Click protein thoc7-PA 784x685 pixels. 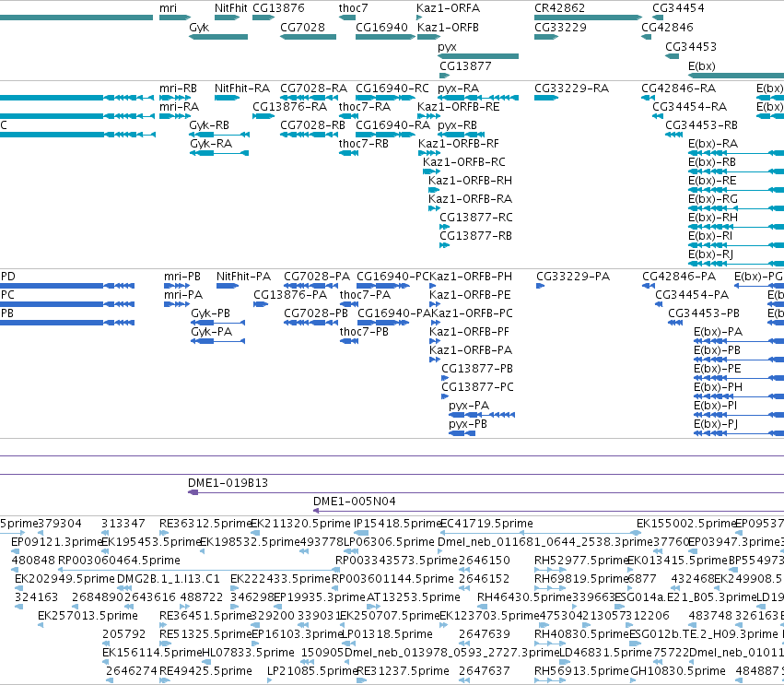[x=349, y=304]
